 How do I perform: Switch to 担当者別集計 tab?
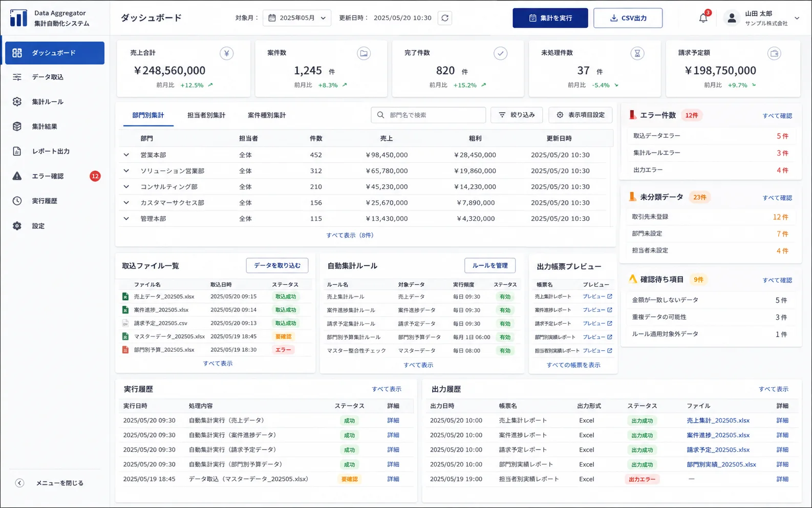point(206,115)
